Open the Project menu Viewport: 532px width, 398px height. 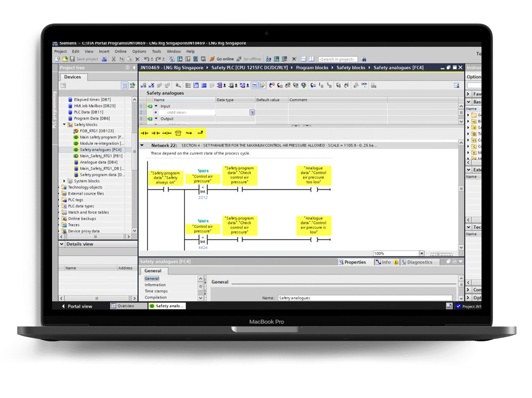[x=60, y=52]
